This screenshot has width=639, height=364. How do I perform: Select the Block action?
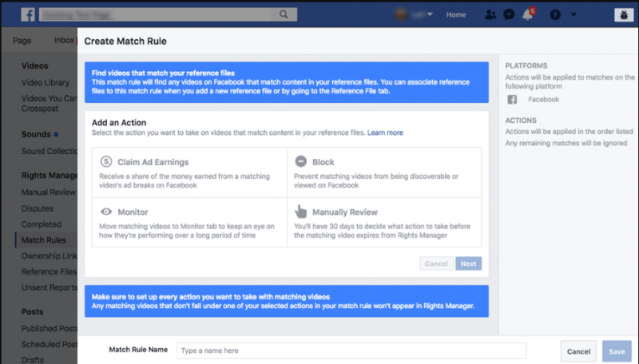click(x=384, y=172)
